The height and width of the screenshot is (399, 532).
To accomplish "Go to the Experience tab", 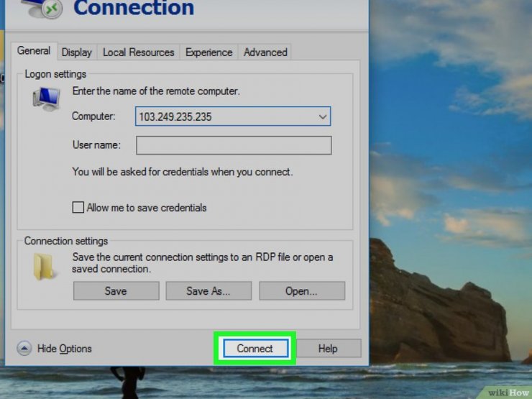I will pos(208,52).
